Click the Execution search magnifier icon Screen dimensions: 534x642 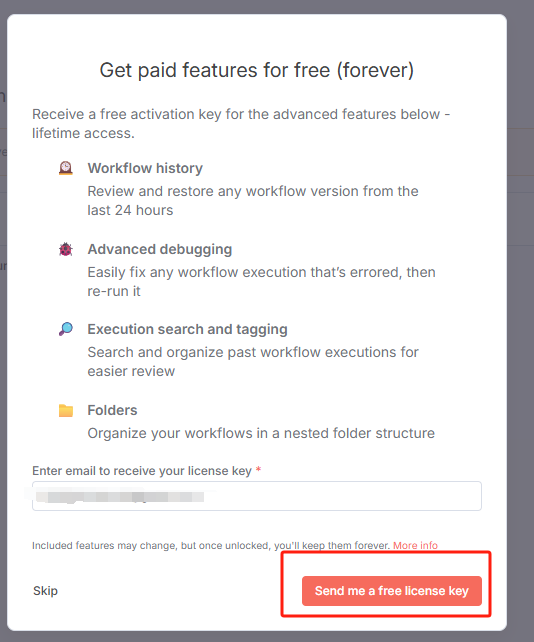66,329
